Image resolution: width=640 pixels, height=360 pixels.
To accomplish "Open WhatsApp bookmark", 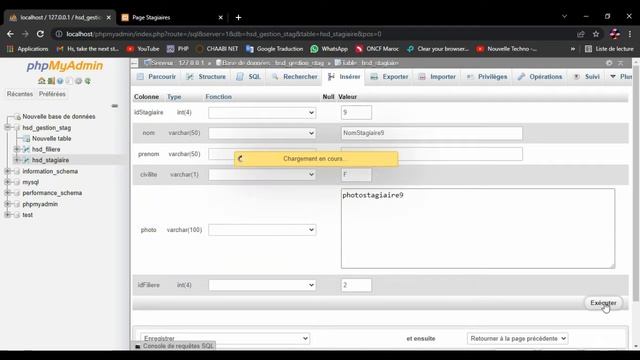I will tap(329, 49).
